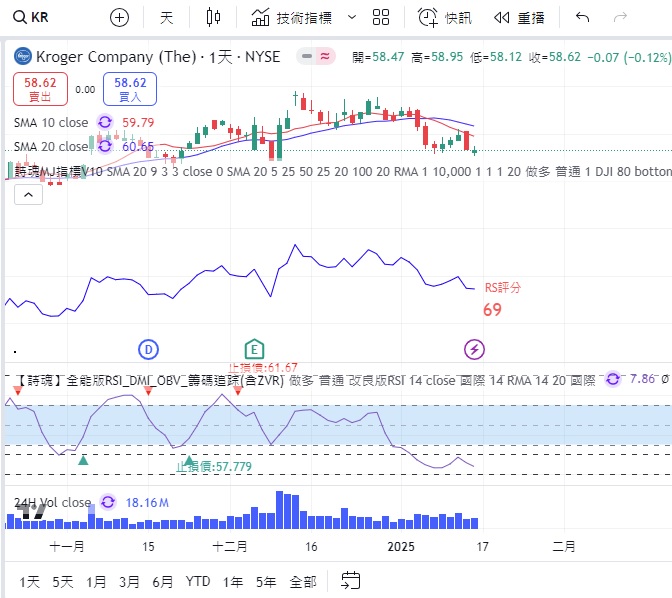Click the RS score value 69
672x598 pixels.
click(492, 310)
